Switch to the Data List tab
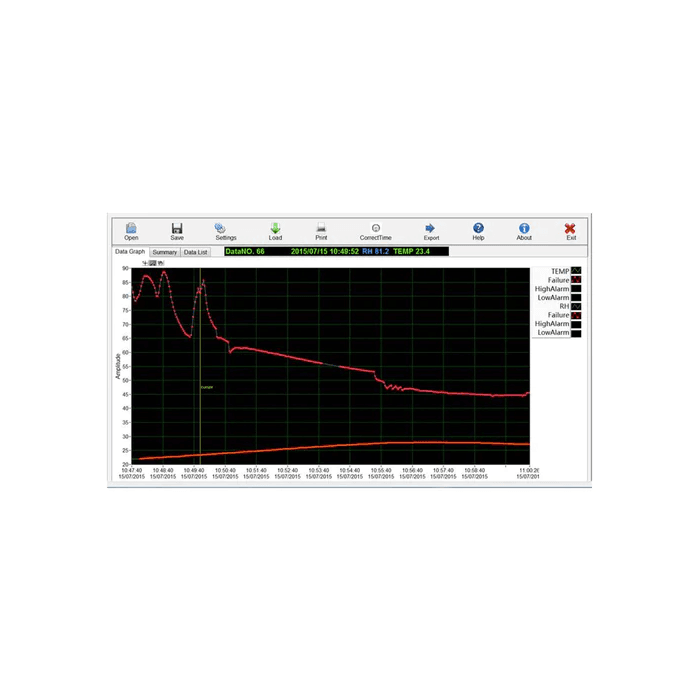Viewport: 700px width, 700px height. tap(195, 253)
